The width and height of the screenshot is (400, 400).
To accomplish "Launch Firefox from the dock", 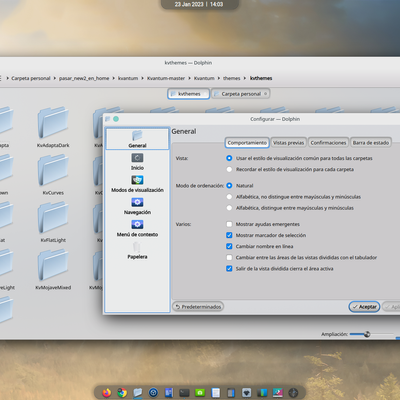I will coord(107,393).
